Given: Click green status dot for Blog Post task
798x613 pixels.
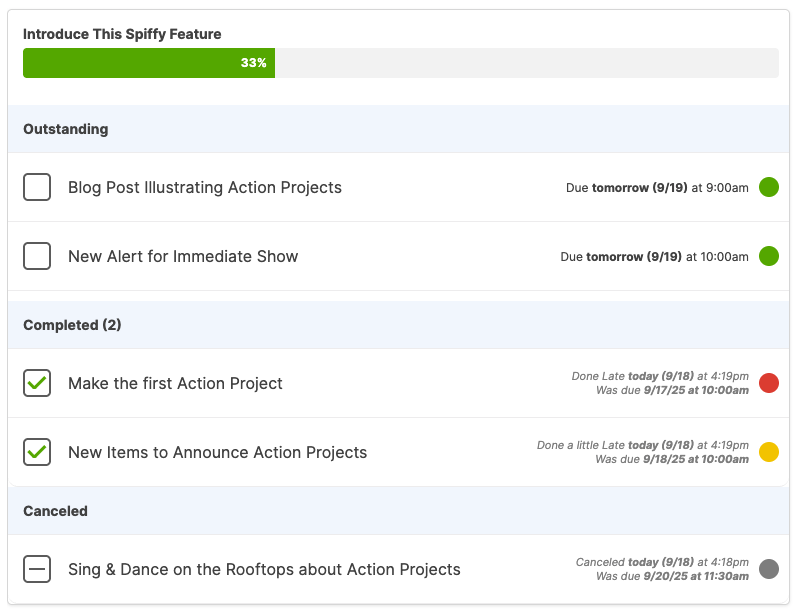Looking at the screenshot, I should tap(768, 187).
